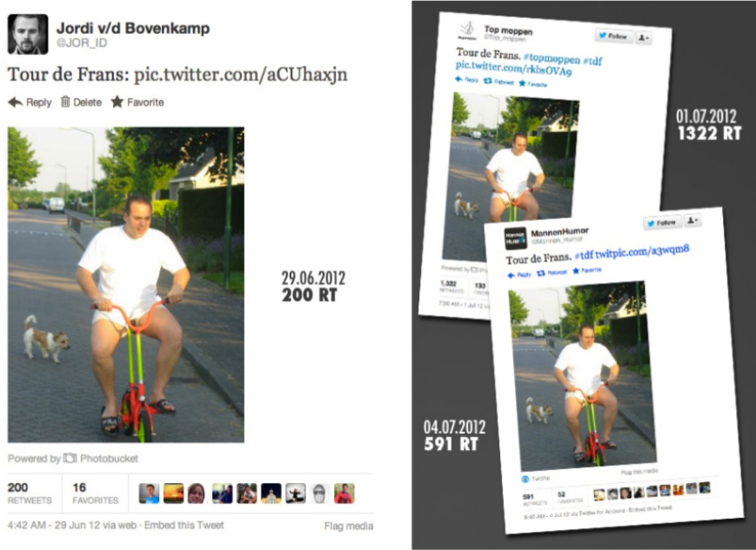Flag media on Jordi's tweet

[349, 526]
